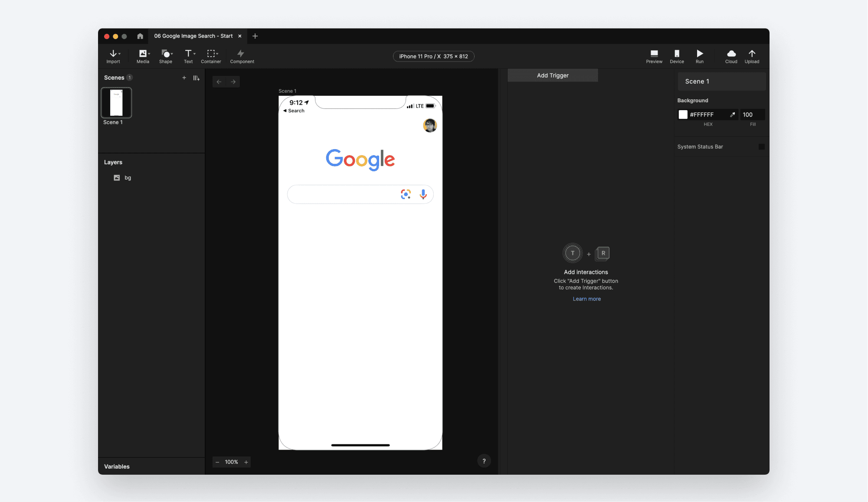Open the Cloud menu

[731, 56]
